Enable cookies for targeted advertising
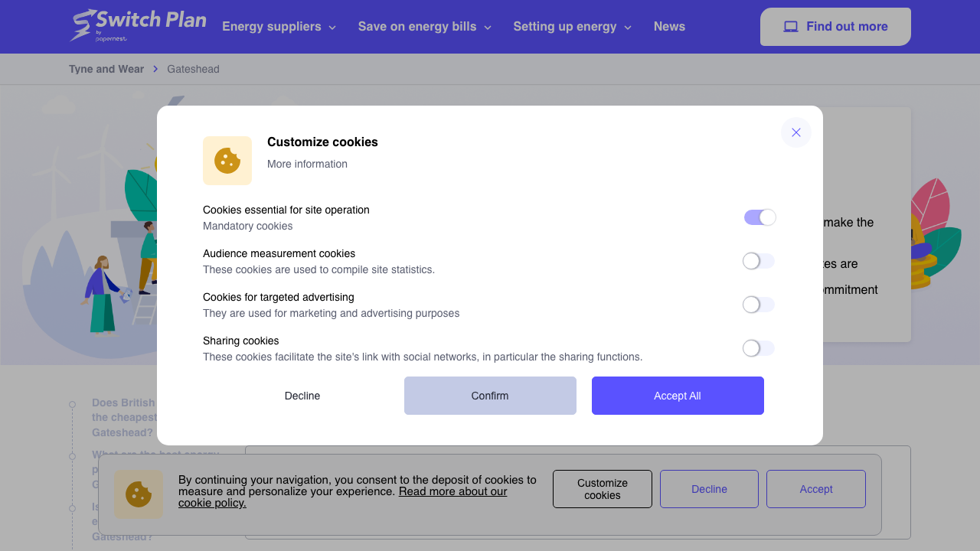Screen dimensions: 980x551 click(x=758, y=304)
